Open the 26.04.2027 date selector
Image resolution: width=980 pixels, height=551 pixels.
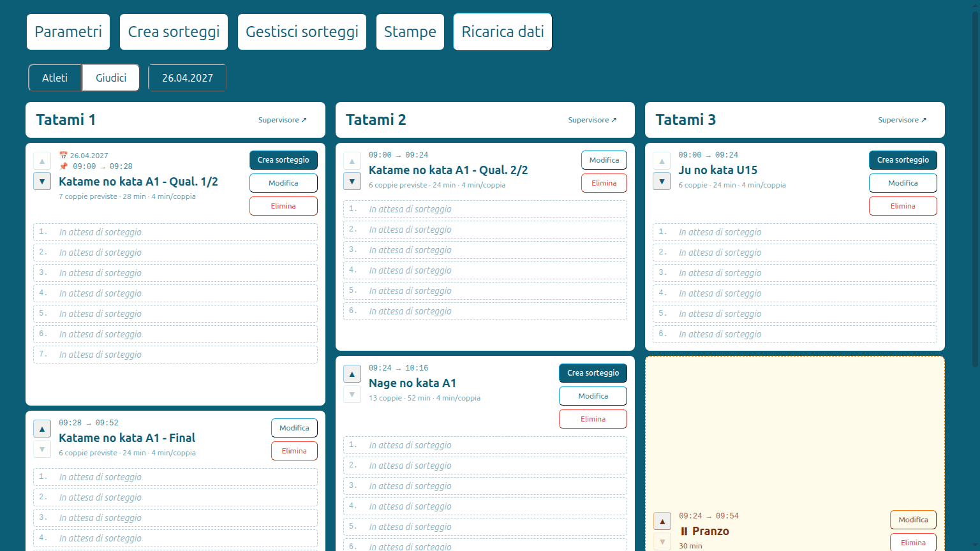(x=188, y=78)
